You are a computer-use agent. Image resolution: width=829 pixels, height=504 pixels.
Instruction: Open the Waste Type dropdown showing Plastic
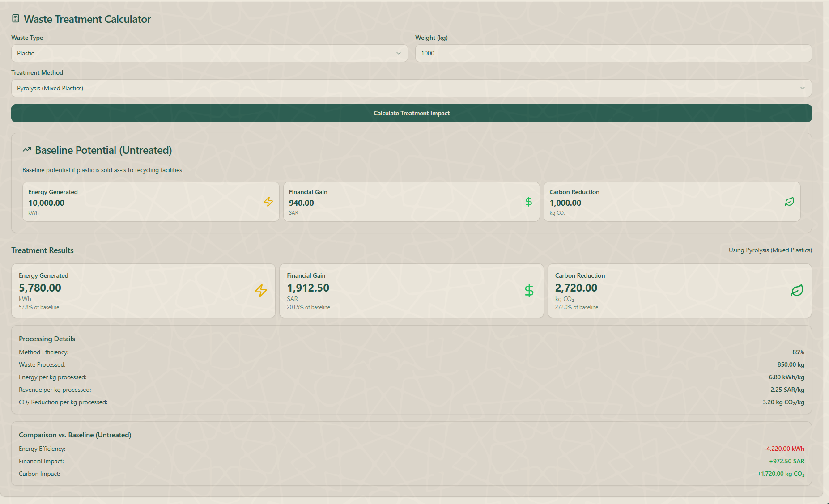(x=209, y=53)
